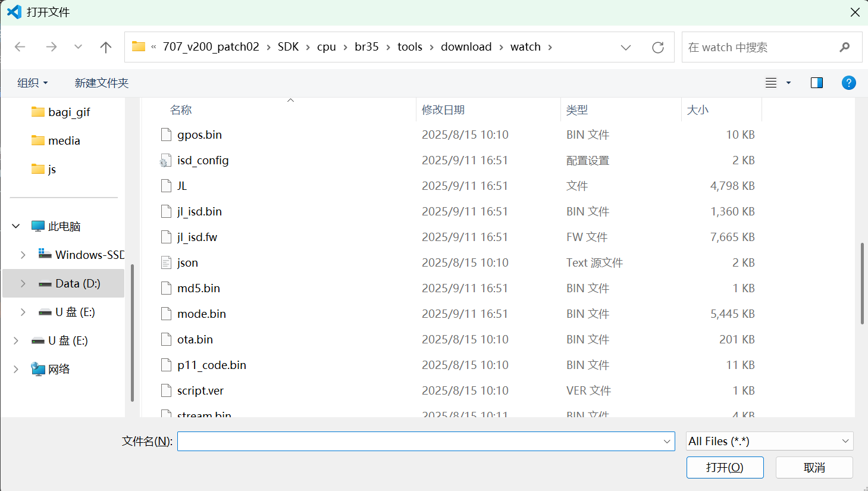Click the folder icon in the address bar
Screen dimensions: 868x491
tap(139, 46)
